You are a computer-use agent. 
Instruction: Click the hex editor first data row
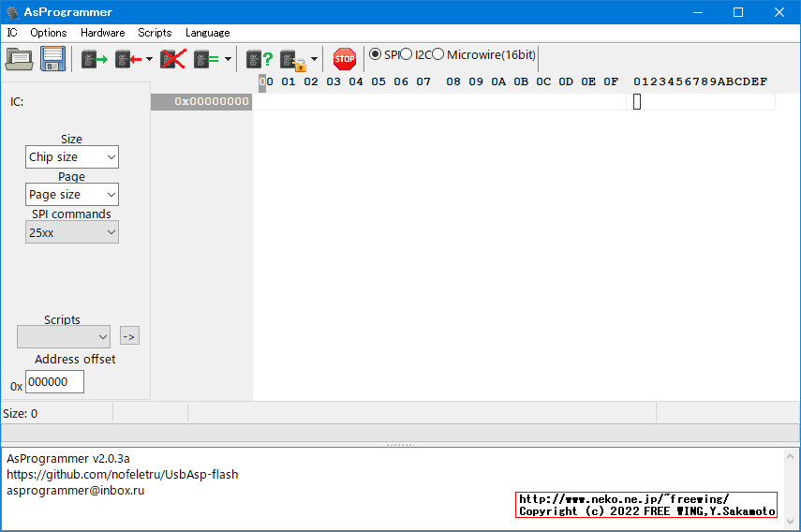tap(439, 101)
